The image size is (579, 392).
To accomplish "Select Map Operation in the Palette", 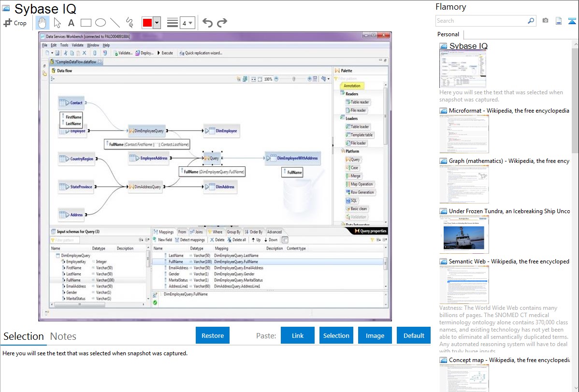I will point(359,184).
